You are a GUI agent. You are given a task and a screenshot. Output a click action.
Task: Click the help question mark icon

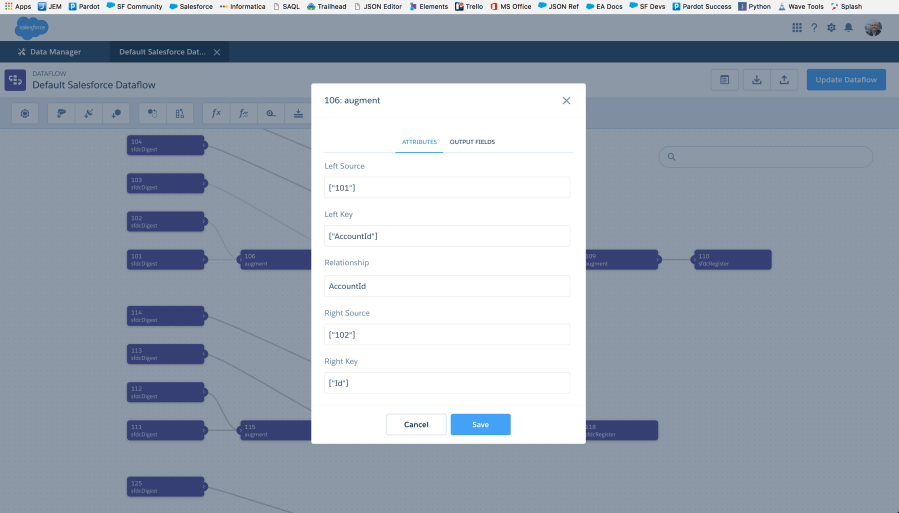click(x=814, y=28)
